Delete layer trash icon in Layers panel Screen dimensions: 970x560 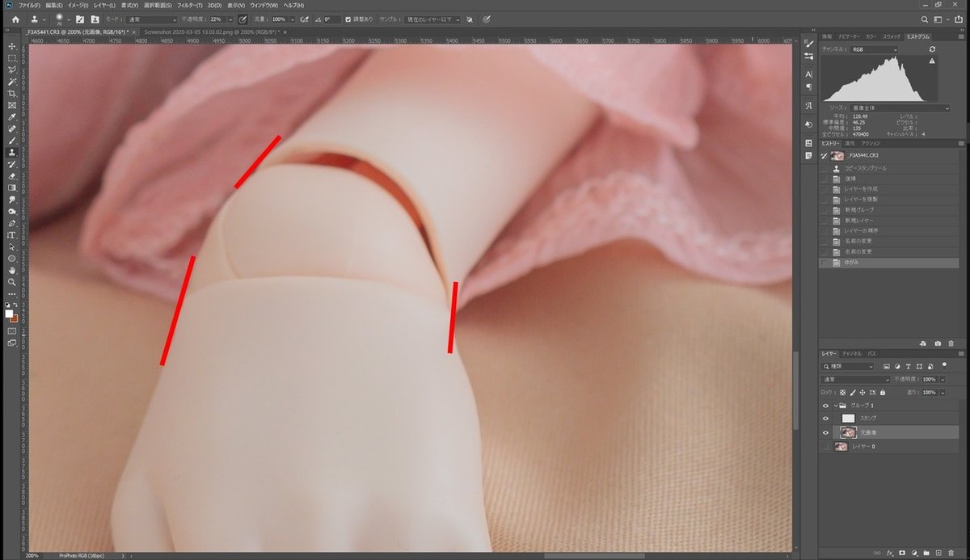click(951, 554)
